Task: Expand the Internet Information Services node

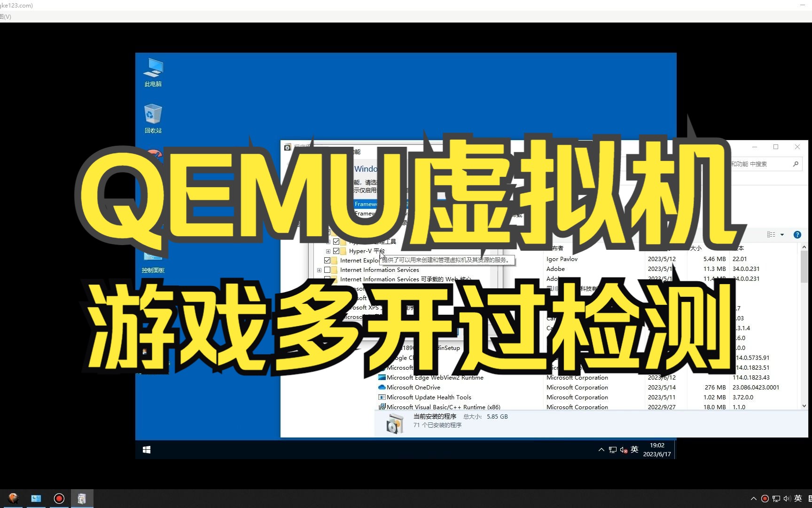Action: 319,270
